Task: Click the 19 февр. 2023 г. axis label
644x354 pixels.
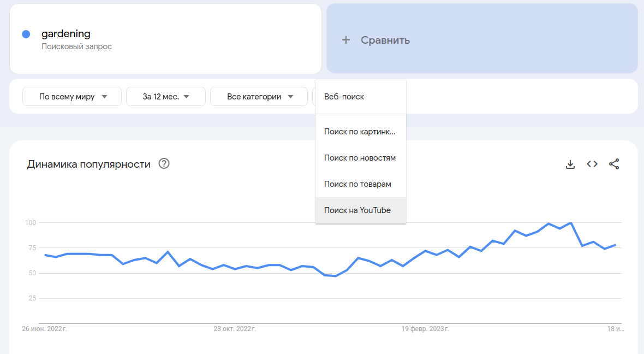Action: tap(425, 329)
